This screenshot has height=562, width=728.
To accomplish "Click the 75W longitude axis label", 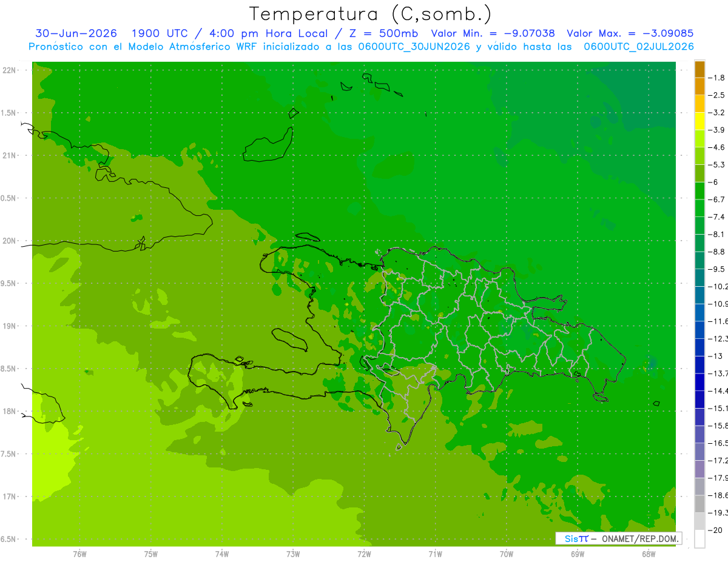I will [151, 554].
